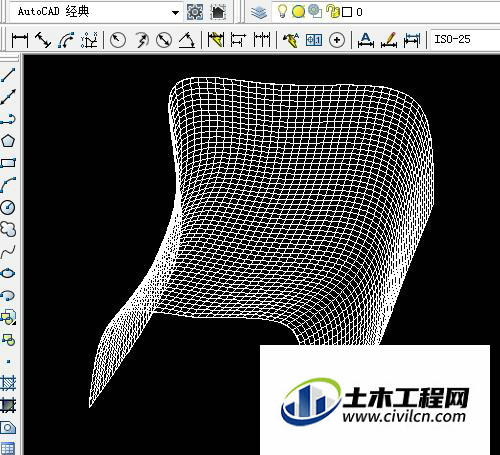Select the Continue Dimension tool
The image size is (500, 455).
point(262,40)
